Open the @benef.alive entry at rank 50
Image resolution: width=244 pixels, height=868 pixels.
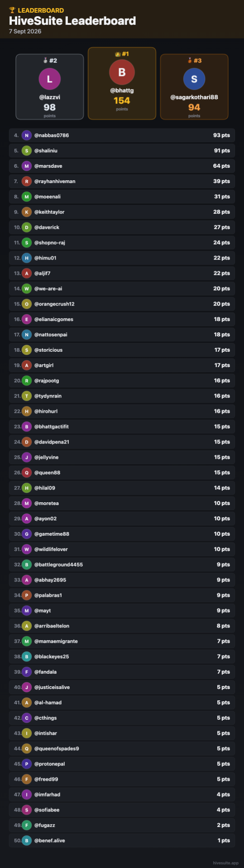(122, 840)
